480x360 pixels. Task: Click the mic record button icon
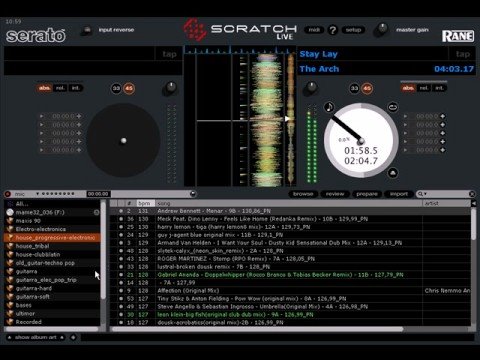pyautogui.click(x=8, y=194)
